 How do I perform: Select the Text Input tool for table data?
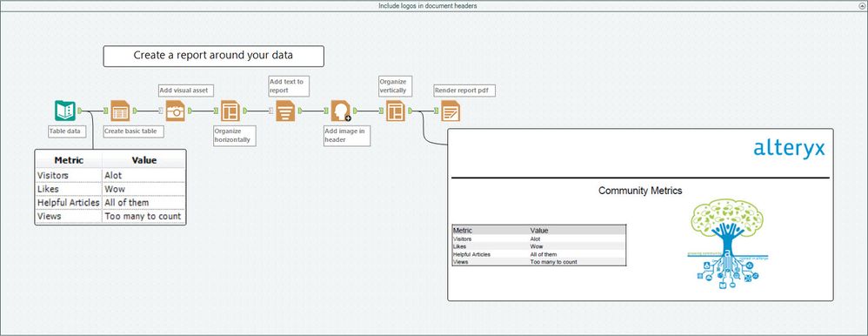click(x=64, y=111)
